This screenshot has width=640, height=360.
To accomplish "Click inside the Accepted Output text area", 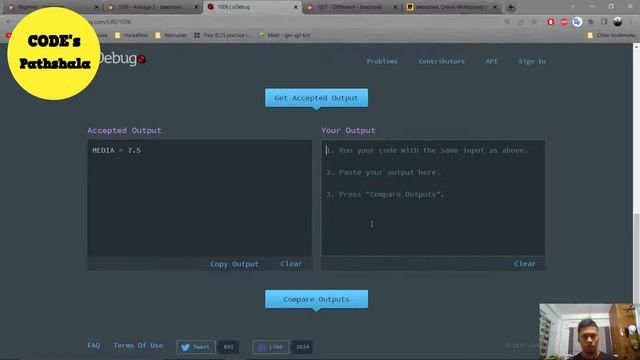I will coord(200,198).
